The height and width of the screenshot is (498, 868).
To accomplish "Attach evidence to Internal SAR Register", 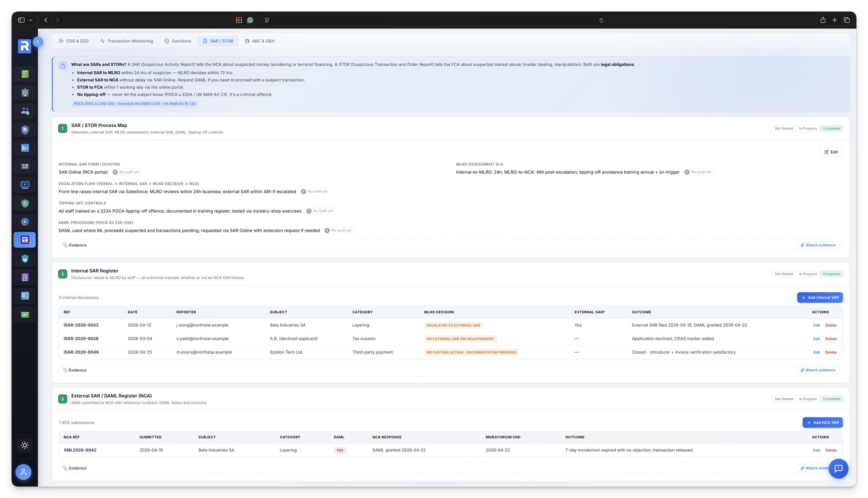I will [x=818, y=370].
